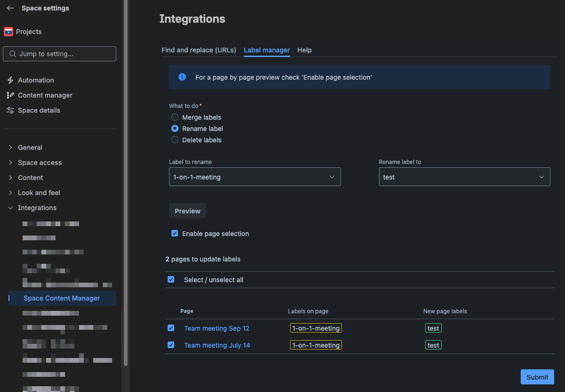Screen dimensions: 565x392
Task: Click the back arrow beside Space settings
Action: (10, 8)
